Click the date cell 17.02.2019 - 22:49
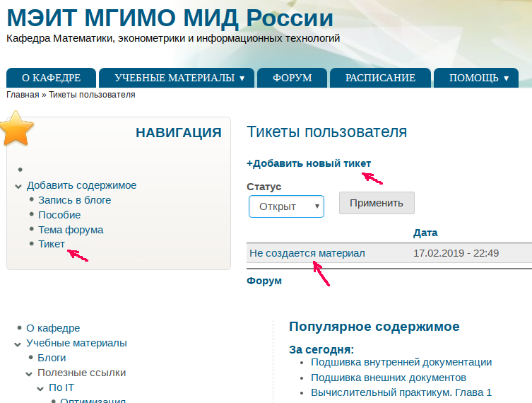Viewport: 532px width, 403px height. [456, 253]
